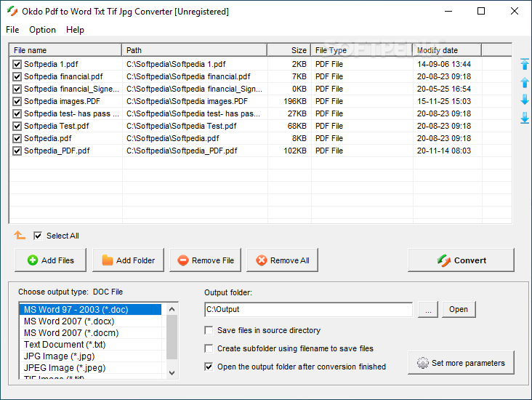Click modify date 20-11-14 08:03
This screenshot has width=532, height=400.
coord(447,151)
